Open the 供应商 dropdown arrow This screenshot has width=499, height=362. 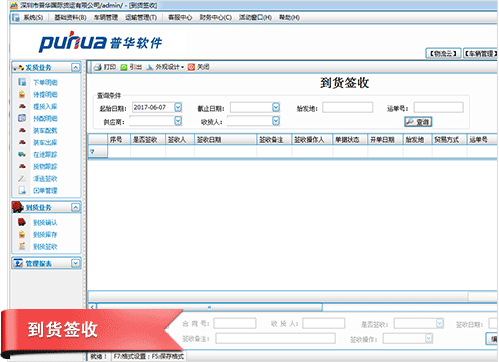(178, 121)
